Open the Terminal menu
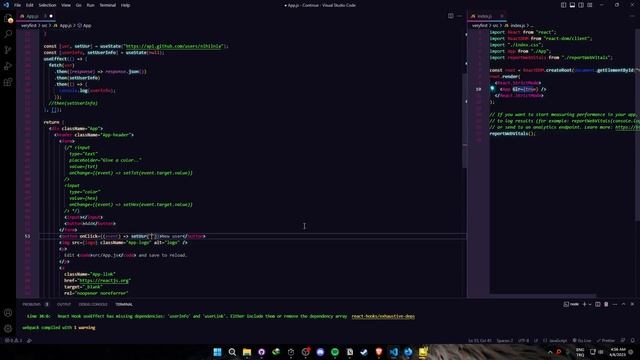 108,5
